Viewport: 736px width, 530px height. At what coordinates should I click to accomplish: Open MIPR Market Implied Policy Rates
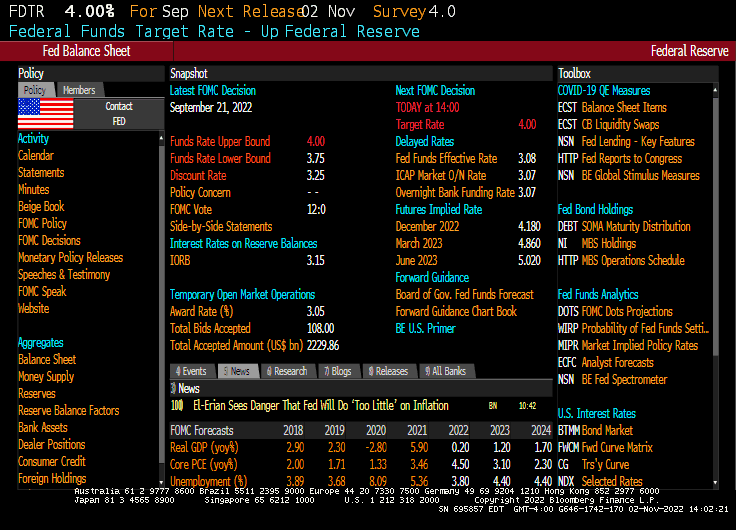[x=628, y=346]
